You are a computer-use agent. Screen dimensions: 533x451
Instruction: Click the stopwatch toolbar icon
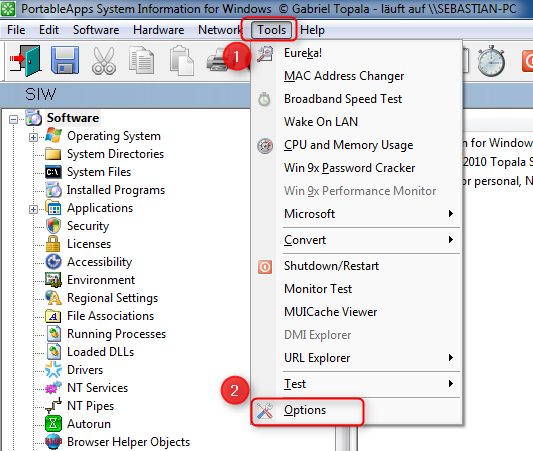click(491, 60)
